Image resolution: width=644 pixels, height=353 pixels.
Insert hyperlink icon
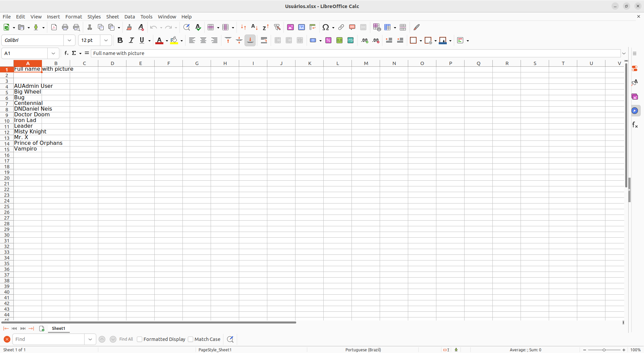(x=341, y=27)
